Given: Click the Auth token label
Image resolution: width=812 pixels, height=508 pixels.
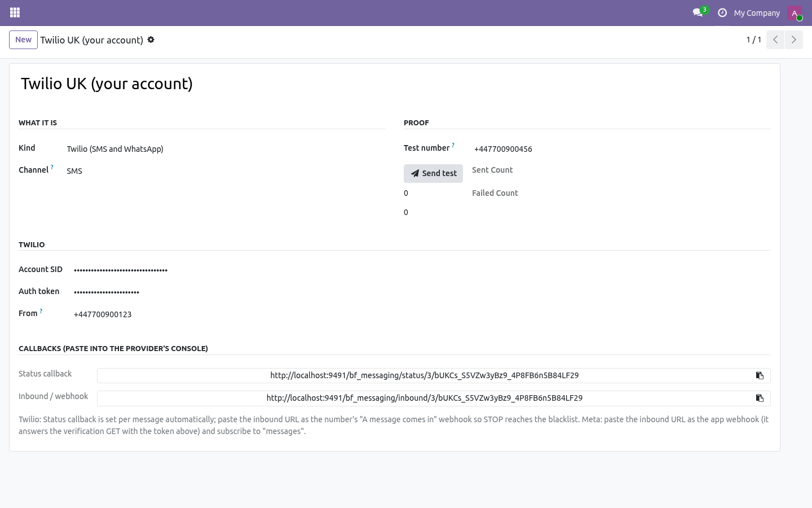Looking at the screenshot, I should point(39,291).
